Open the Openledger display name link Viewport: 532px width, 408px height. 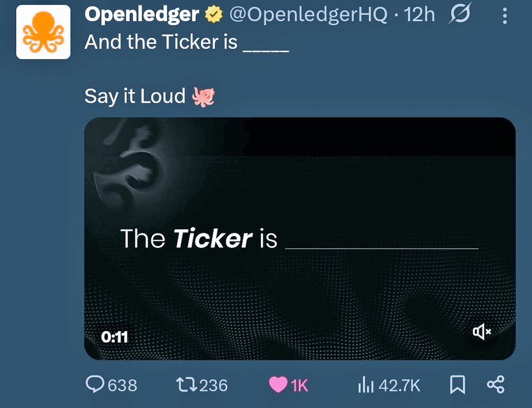[x=142, y=15]
